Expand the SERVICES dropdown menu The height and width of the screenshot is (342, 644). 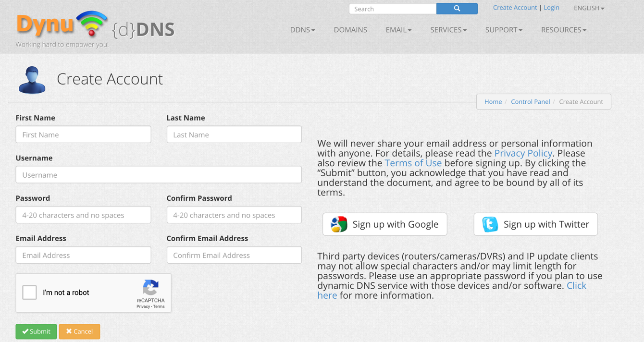(x=448, y=30)
